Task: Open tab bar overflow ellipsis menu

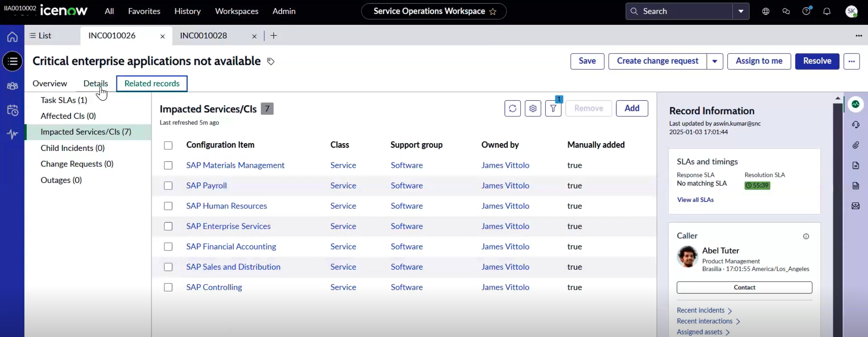Action: click(x=859, y=36)
